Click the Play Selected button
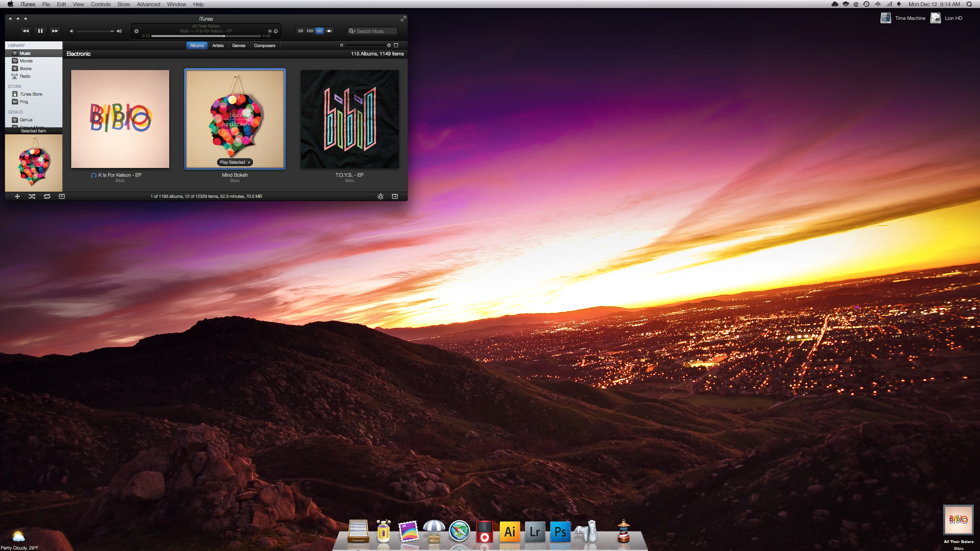 [x=235, y=162]
